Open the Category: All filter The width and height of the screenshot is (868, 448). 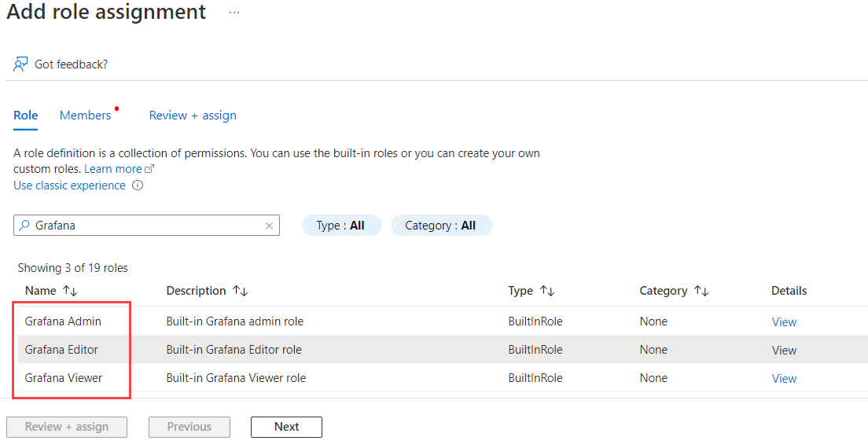[x=441, y=226]
